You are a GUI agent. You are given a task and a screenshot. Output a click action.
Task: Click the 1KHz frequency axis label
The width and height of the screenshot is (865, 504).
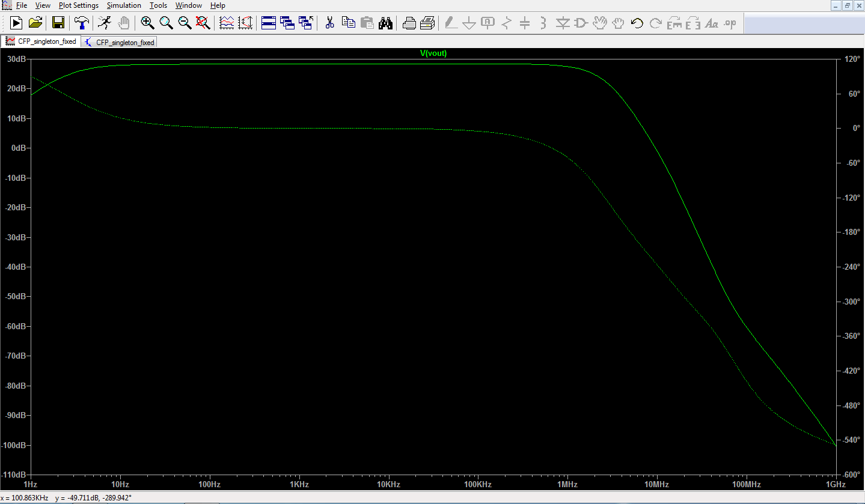(x=299, y=484)
